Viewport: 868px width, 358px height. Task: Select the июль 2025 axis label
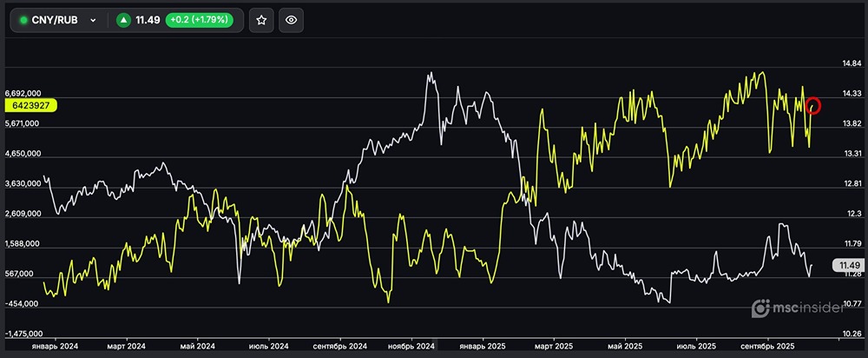696,346
